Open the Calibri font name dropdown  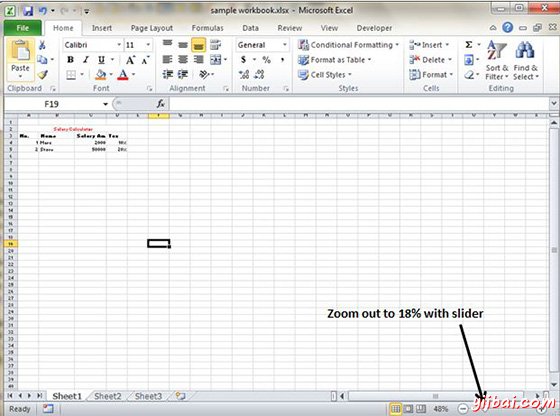coord(119,45)
